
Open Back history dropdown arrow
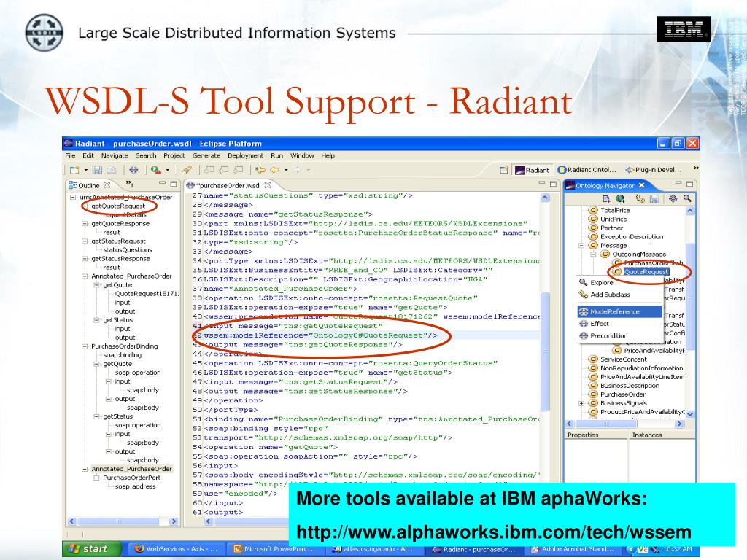286,170
